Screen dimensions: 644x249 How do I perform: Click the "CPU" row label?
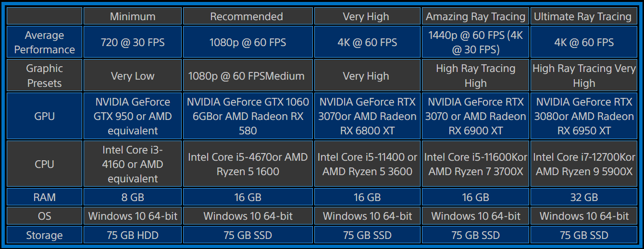(44, 164)
